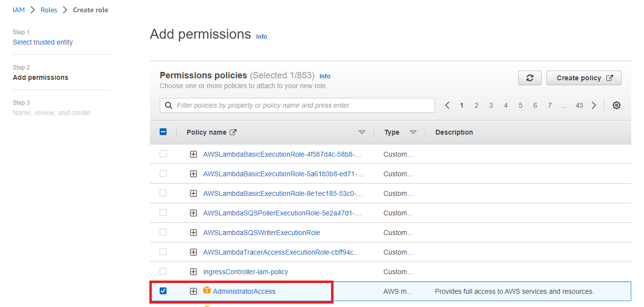644x307 pixels.
Task: Click 'Provides full access to AWS services' description
Action: coord(514,291)
